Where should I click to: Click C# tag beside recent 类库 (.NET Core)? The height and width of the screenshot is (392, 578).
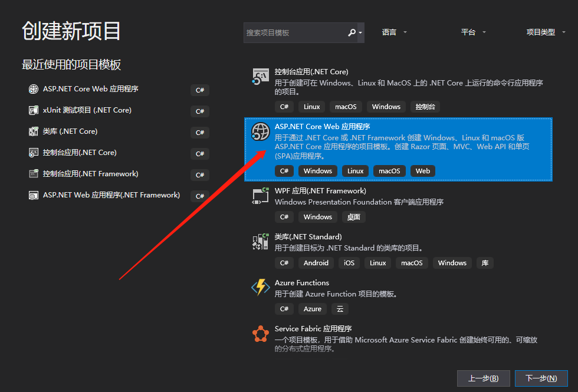click(200, 132)
